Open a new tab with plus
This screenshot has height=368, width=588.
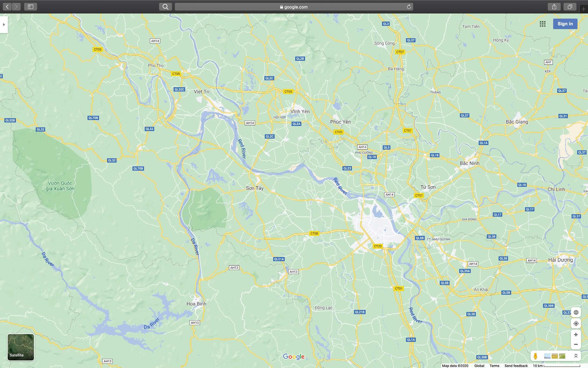(x=583, y=9)
